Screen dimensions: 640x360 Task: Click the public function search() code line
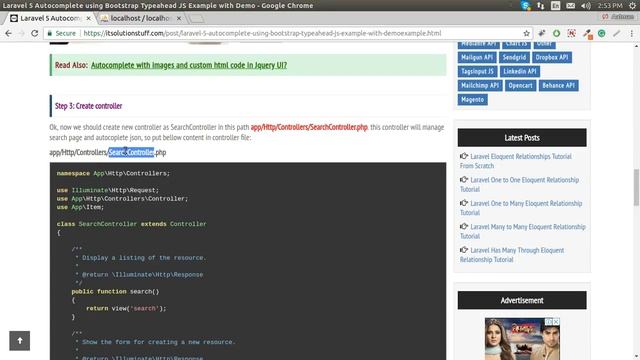(x=115, y=291)
